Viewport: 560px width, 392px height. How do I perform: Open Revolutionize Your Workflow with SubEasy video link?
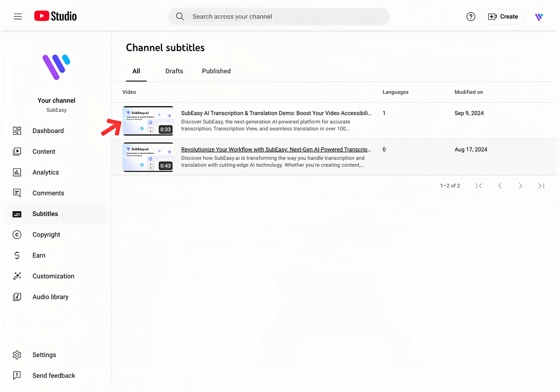276,149
